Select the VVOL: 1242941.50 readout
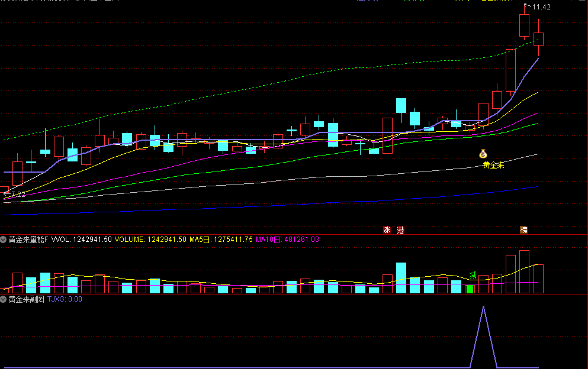588x369 pixels. (81, 239)
